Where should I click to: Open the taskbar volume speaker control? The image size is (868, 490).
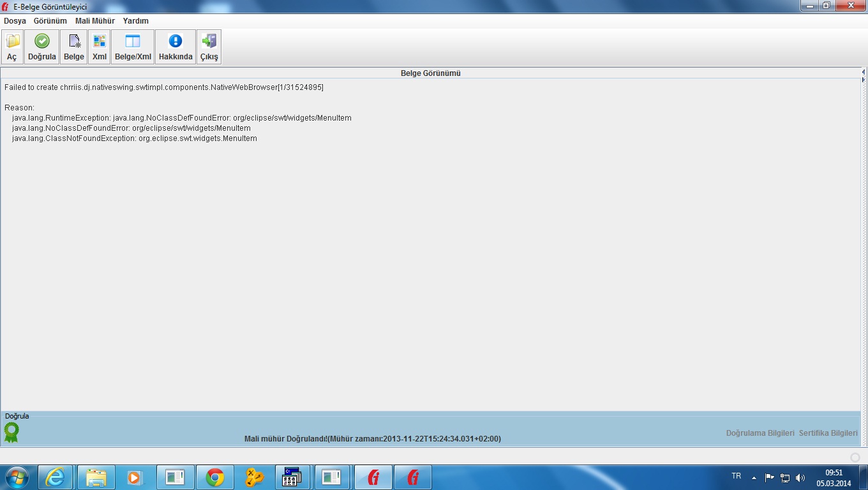click(800, 477)
